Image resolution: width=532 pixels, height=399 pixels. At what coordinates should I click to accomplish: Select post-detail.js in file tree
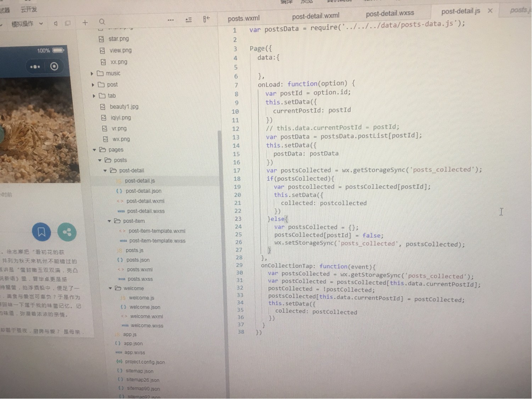click(136, 181)
